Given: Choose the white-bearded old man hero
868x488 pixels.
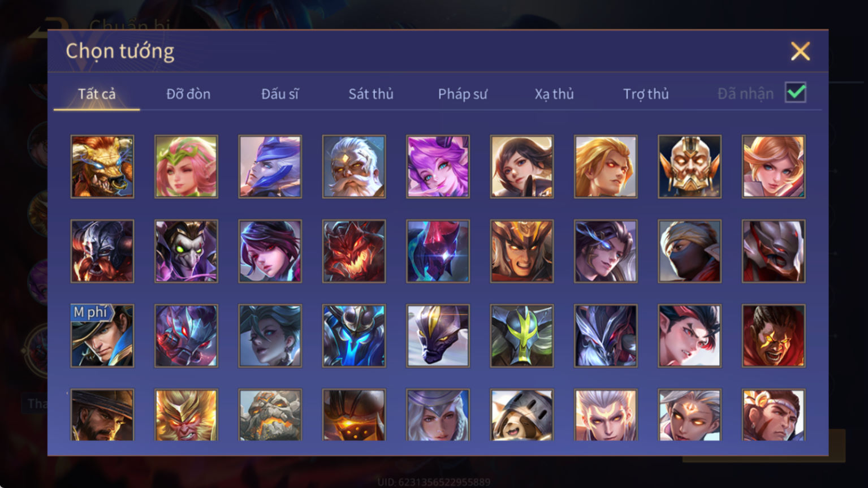Looking at the screenshot, I should 354,166.
